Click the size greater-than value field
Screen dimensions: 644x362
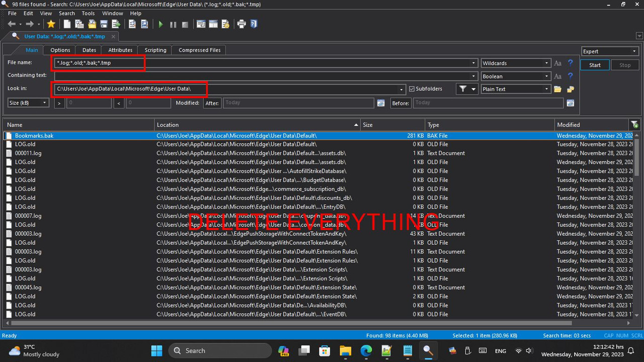pyautogui.click(x=89, y=103)
